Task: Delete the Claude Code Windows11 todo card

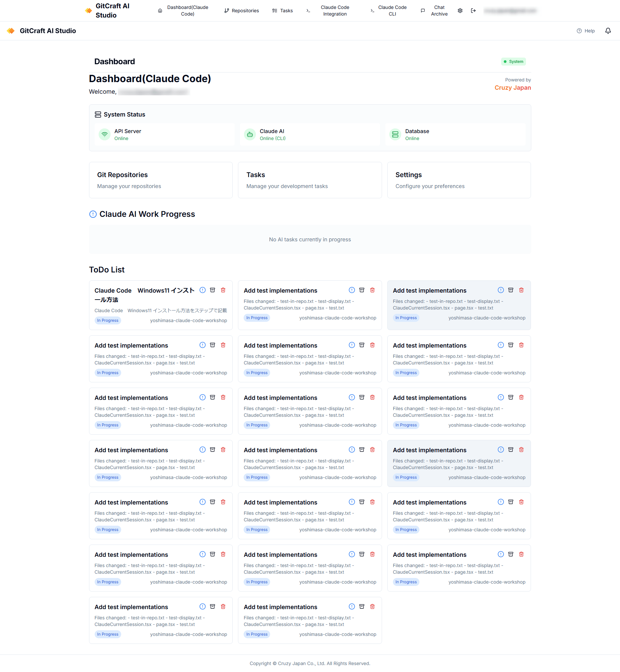Action: click(x=223, y=290)
